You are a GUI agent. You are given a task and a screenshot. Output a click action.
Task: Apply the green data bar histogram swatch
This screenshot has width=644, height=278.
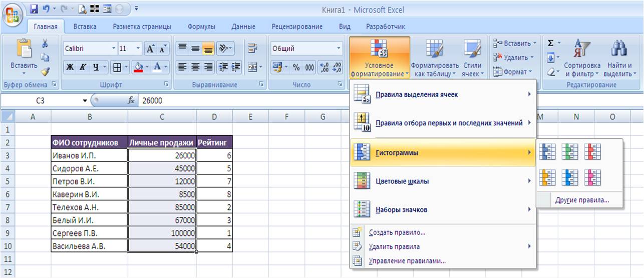[569, 152]
